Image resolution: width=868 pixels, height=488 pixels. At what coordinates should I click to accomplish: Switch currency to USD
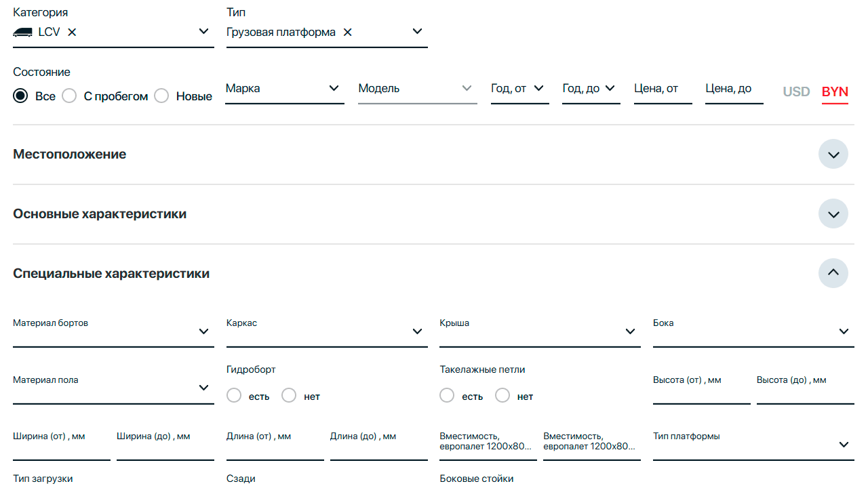796,91
